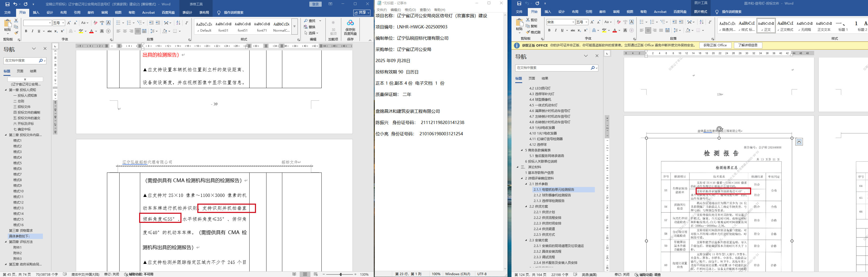Open 图片格式 tab in right Word
The image size is (868, 277).
[x=700, y=12]
